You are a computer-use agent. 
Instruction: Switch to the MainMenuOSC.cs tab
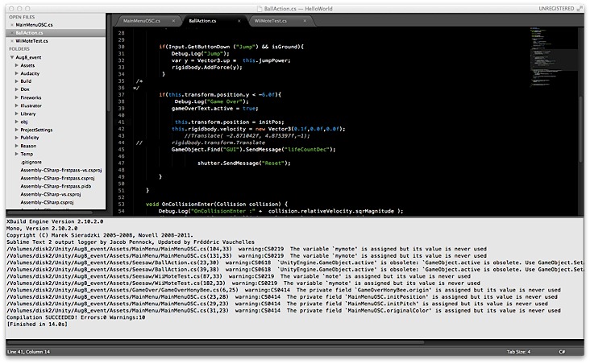pyautogui.click(x=144, y=20)
